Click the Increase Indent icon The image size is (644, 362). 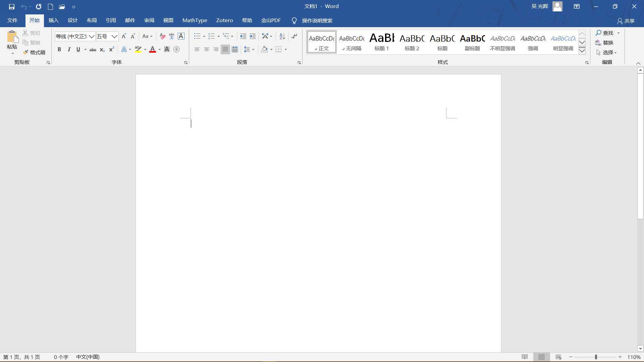pyautogui.click(x=253, y=36)
